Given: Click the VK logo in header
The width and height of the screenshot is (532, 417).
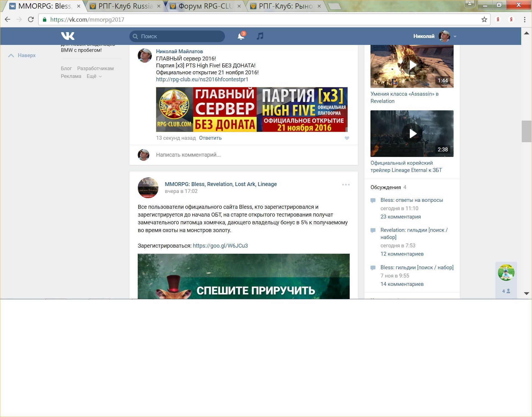Looking at the screenshot, I should tap(68, 36).
